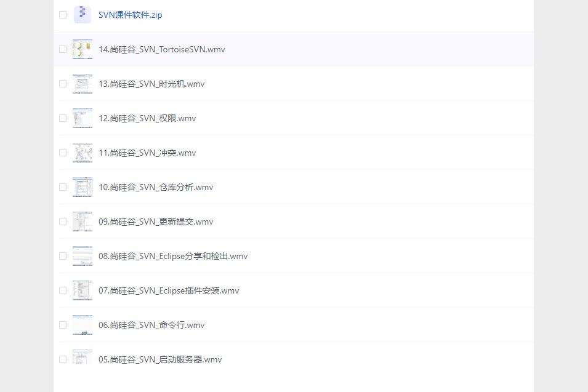Click file name 14.尚硅谷_SVN_TortoiseSVN.wmv
The width and height of the screenshot is (588, 392).
(x=162, y=49)
